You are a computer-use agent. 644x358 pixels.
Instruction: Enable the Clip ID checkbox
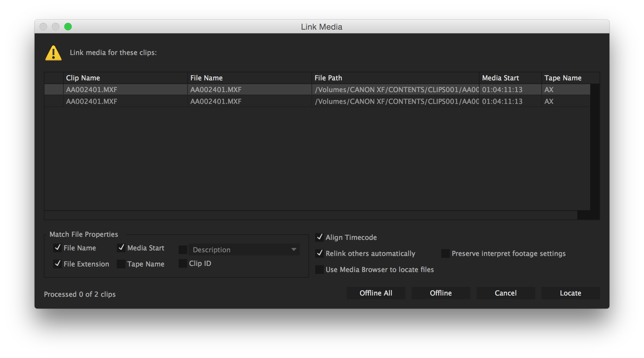[x=183, y=263]
